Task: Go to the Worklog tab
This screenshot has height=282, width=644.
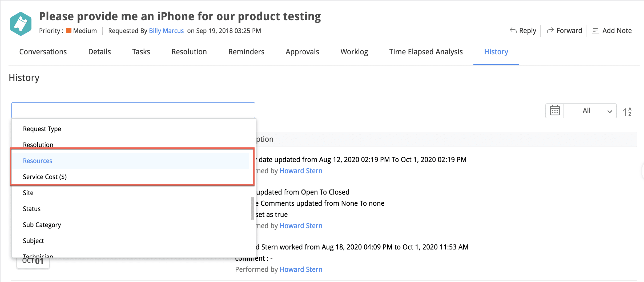Action: coord(354,52)
